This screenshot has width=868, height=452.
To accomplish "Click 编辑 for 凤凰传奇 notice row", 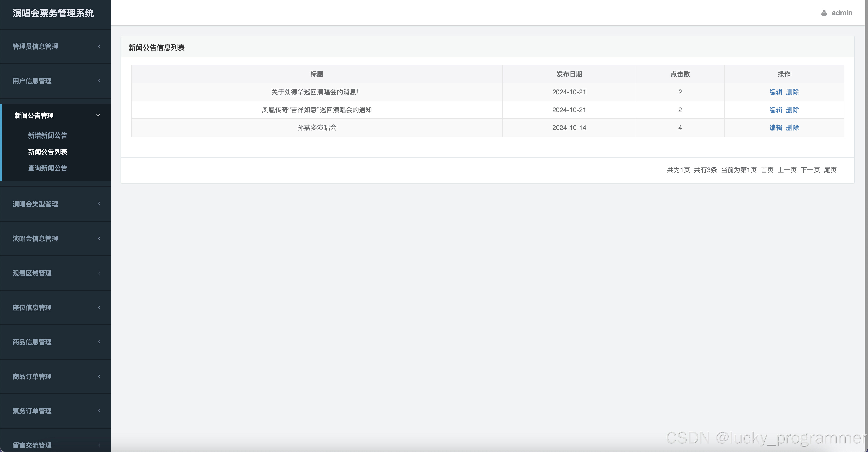I will click(x=775, y=110).
